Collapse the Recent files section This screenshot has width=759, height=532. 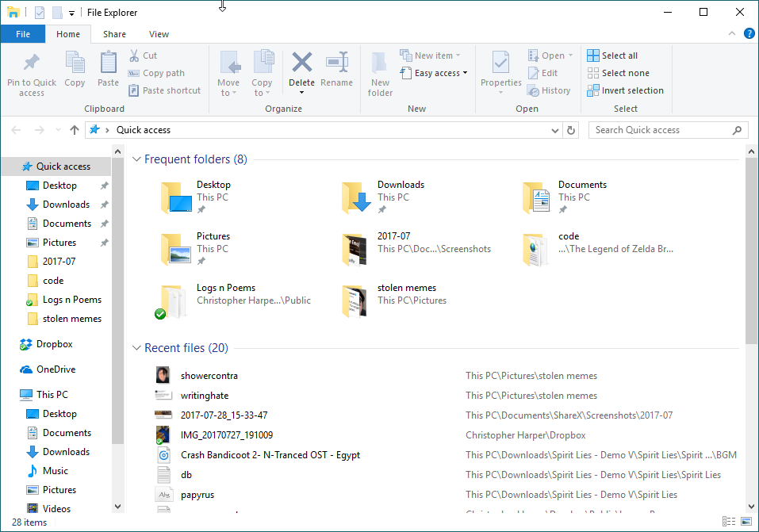pyautogui.click(x=136, y=348)
